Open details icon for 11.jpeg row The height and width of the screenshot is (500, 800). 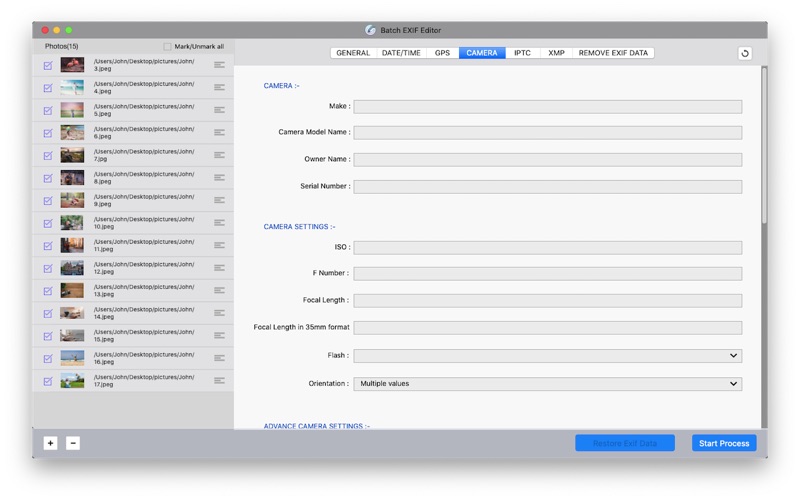[x=219, y=245]
